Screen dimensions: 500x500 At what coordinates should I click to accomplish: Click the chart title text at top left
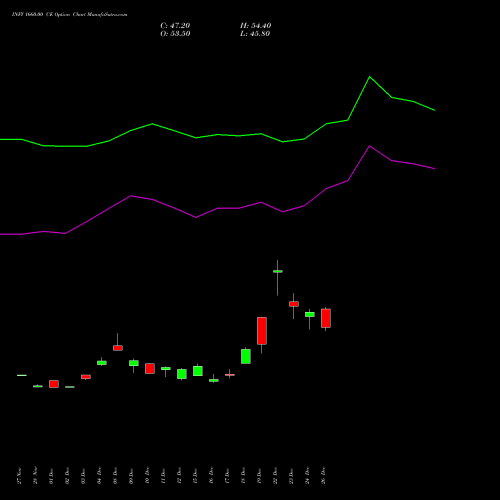(69, 15)
